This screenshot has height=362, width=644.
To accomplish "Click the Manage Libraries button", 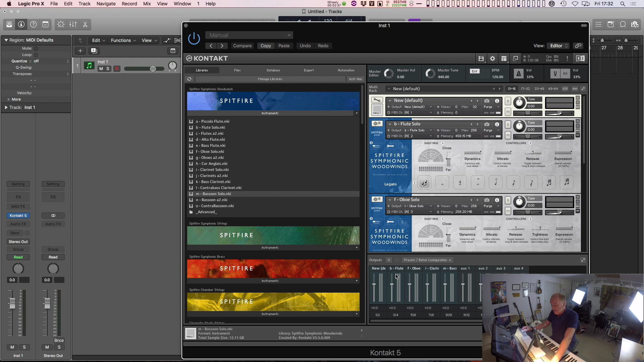I will [270, 79].
